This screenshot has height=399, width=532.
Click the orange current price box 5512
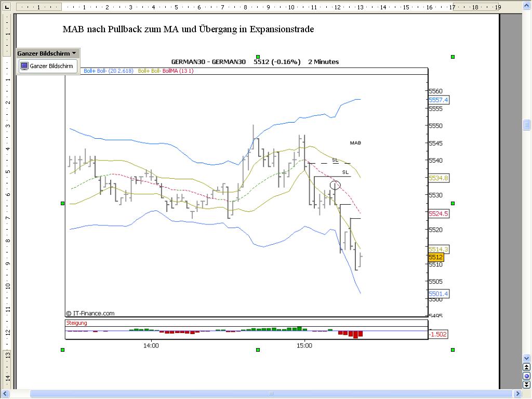[x=436, y=257]
